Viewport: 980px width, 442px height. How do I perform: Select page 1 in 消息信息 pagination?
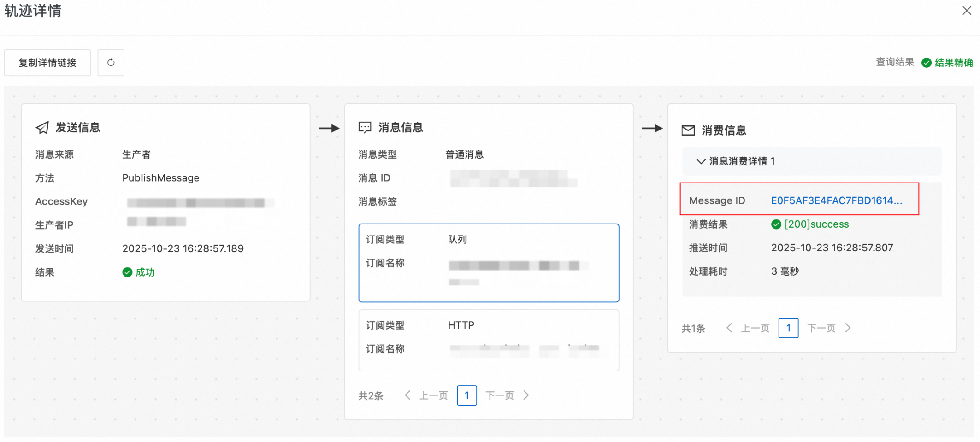[x=467, y=395]
